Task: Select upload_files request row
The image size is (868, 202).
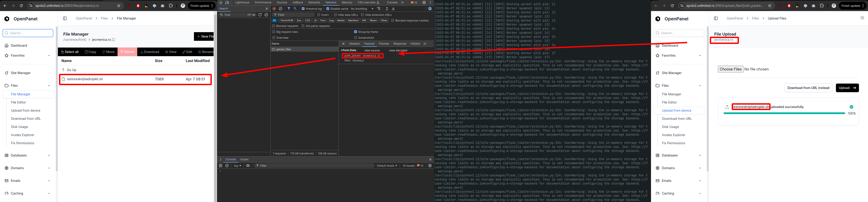Action: tap(305, 49)
